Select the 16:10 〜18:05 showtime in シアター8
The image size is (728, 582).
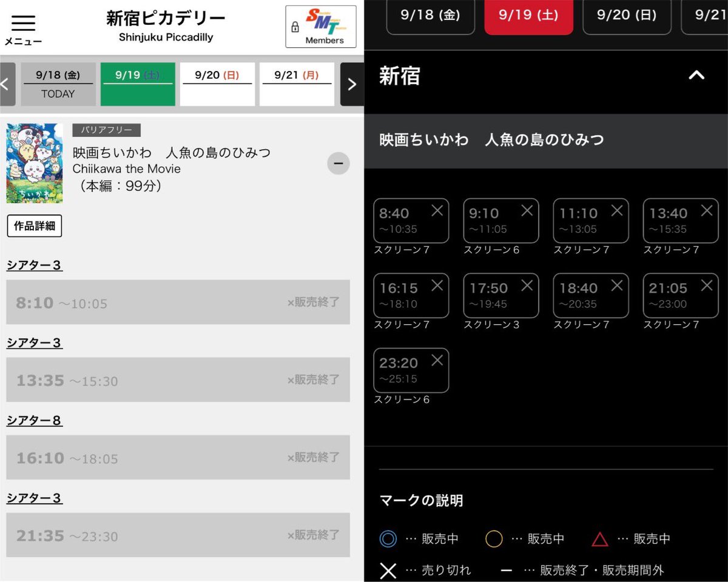coord(178,457)
